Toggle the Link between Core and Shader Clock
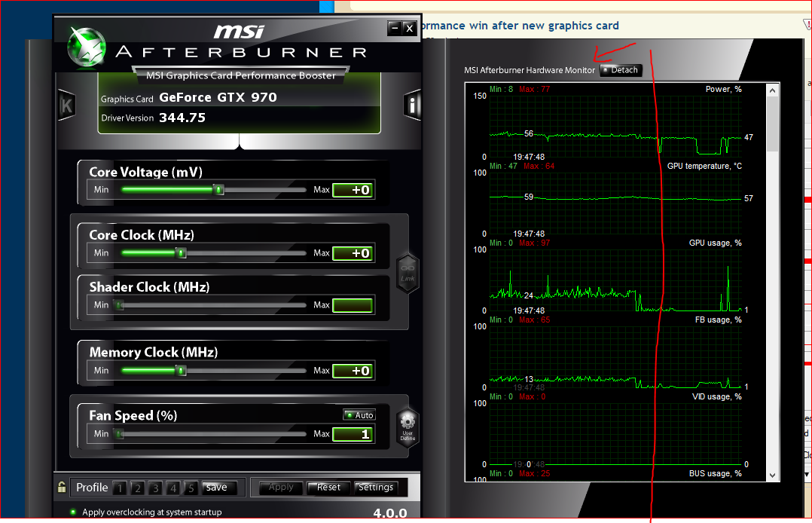Screen dimensions: 812x523 click(x=408, y=273)
